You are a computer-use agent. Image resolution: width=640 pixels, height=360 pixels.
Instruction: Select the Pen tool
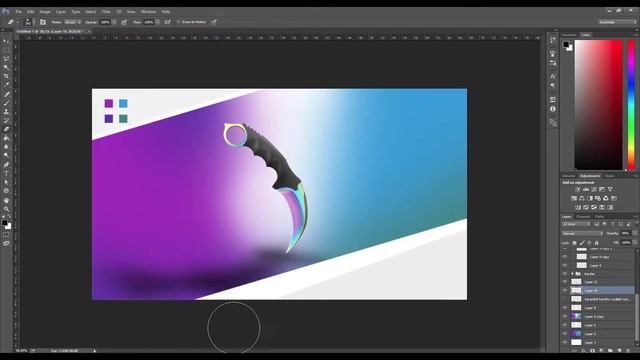[6, 165]
